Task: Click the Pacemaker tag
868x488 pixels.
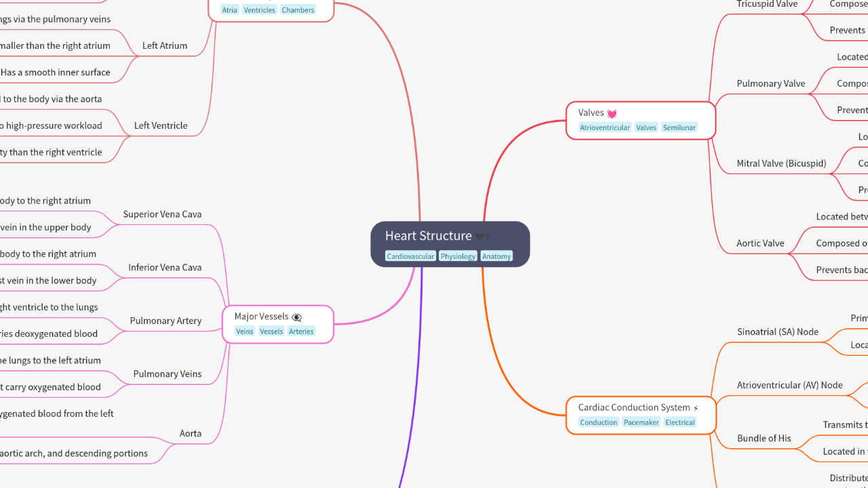Action: click(641, 422)
